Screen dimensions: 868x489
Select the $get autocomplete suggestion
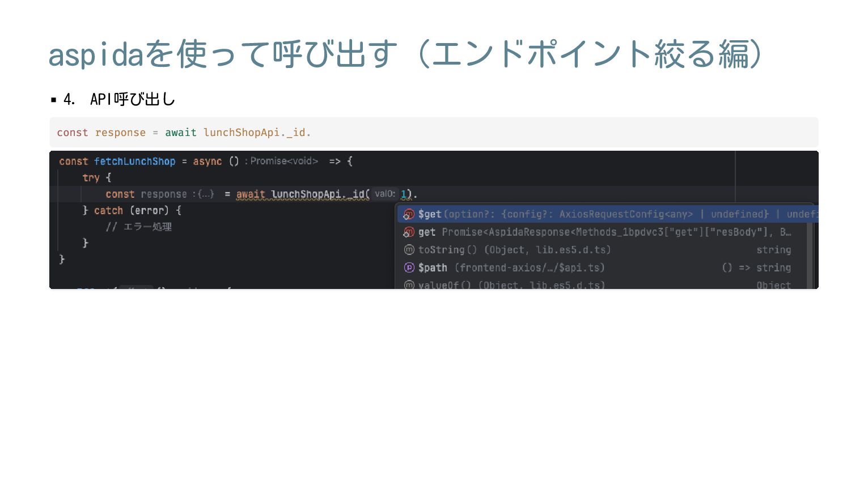coord(607,214)
